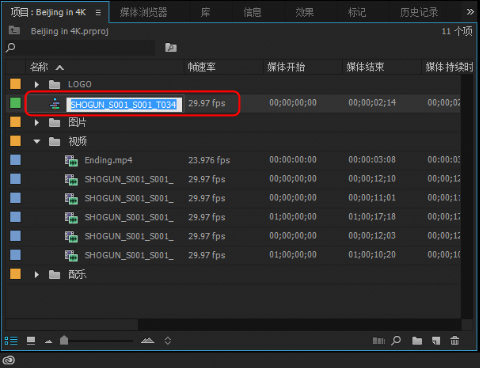Click the zoom in mountain icon

[148, 341]
